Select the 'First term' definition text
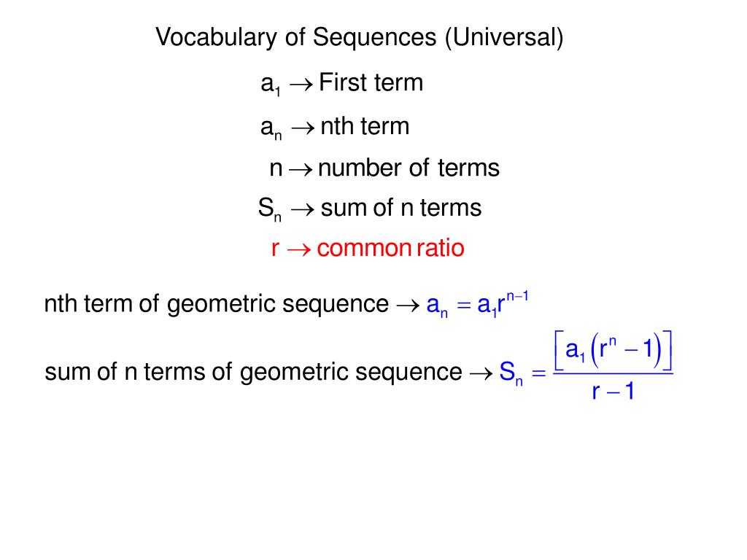Viewport: 747px width, 560px height. tap(371, 82)
